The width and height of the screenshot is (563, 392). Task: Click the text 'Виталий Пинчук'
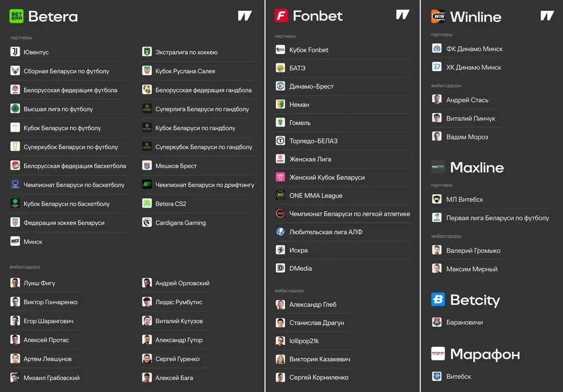(471, 118)
